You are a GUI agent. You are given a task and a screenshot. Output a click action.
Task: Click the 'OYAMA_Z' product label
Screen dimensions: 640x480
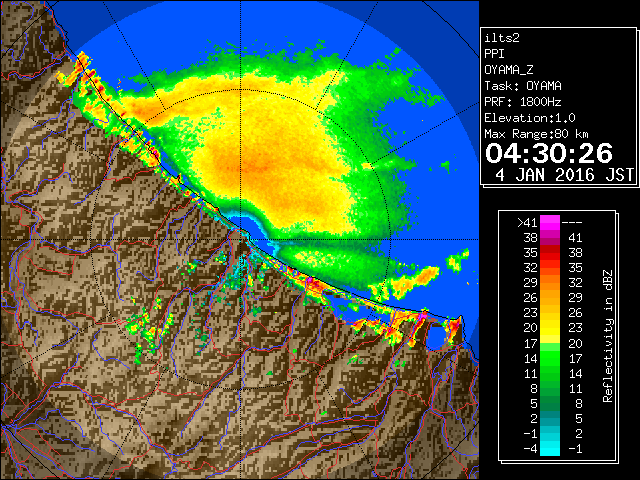(509, 70)
